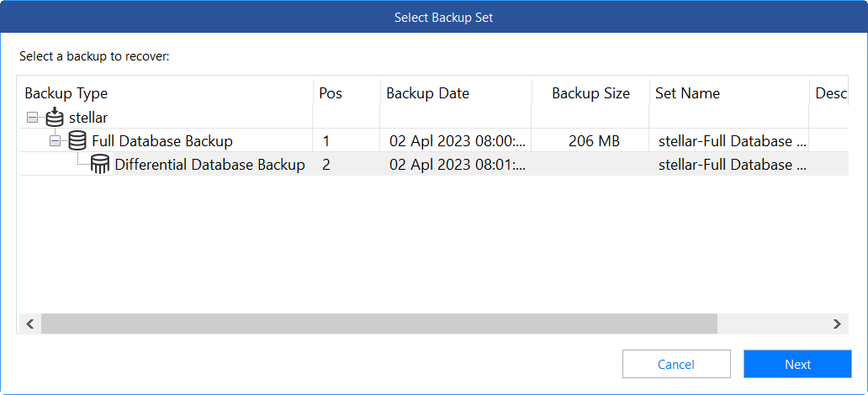This screenshot has width=868, height=395.
Task: Click the 02 Apl 2023 08:01 date cell
Action: click(x=457, y=165)
